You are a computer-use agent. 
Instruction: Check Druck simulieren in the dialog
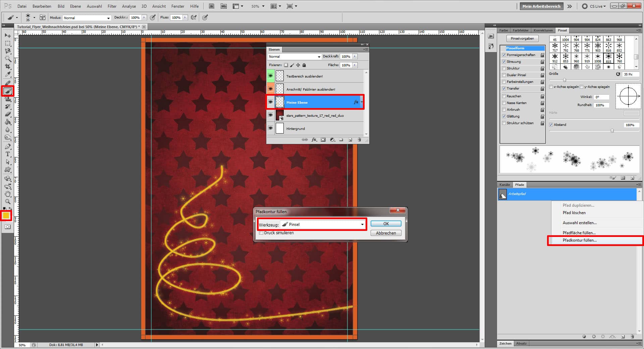point(261,233)
